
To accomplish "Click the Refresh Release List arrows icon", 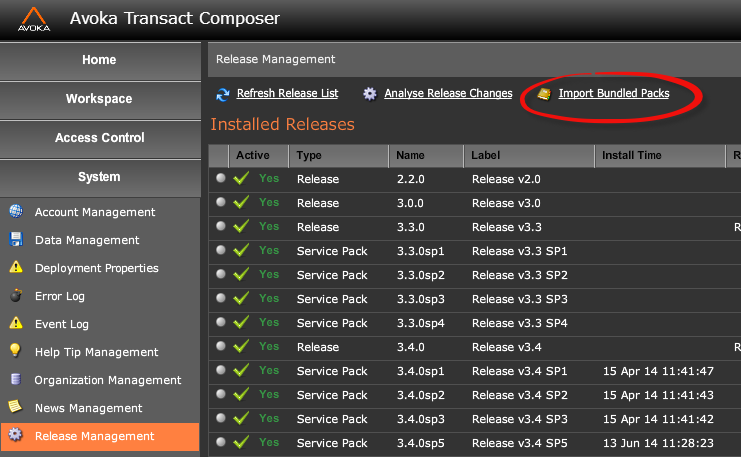I will point(223,94).
